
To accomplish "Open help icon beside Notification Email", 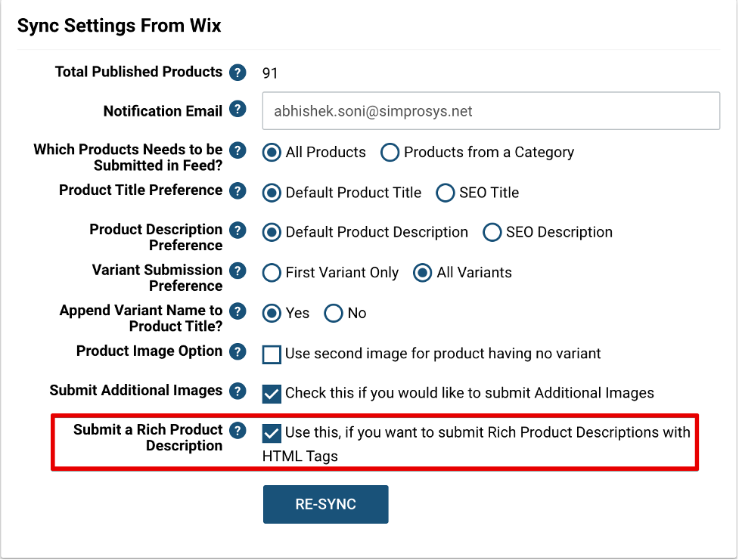I will tap(238, 110).
